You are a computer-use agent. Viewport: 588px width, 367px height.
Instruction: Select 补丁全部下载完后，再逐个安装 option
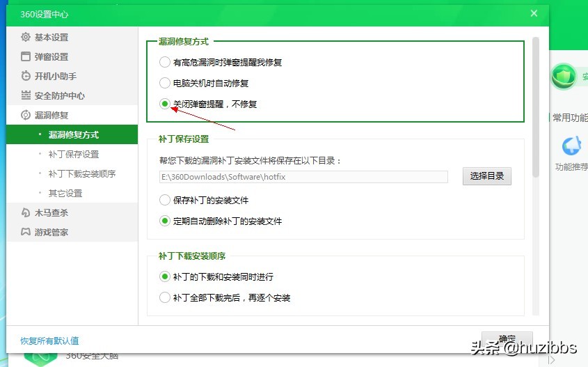coord(165,298)
